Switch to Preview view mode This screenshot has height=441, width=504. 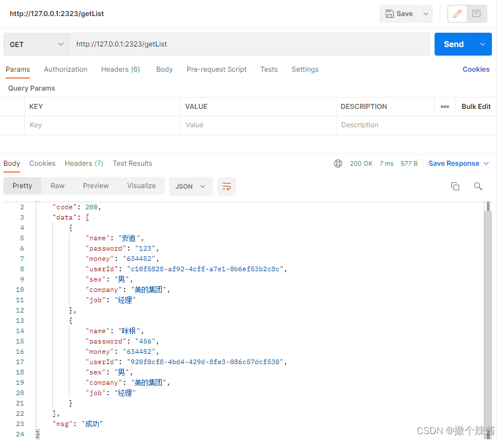pos(96,186)
